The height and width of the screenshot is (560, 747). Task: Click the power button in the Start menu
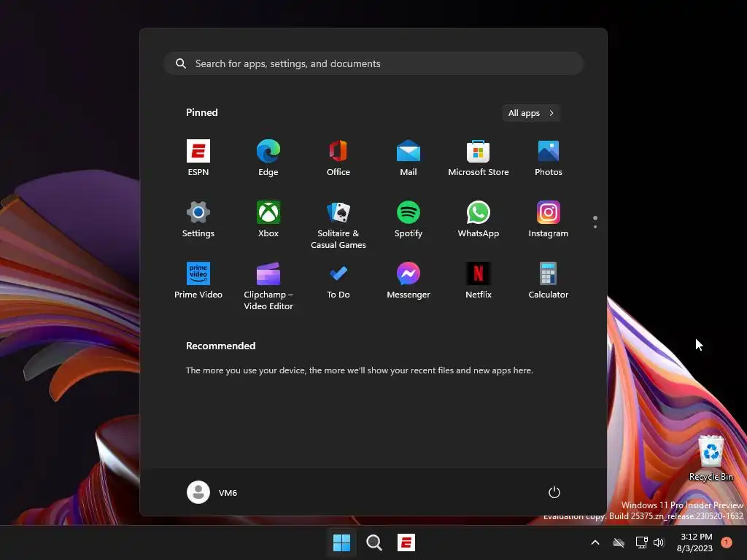pyautogui.click(x=554, y=492)
